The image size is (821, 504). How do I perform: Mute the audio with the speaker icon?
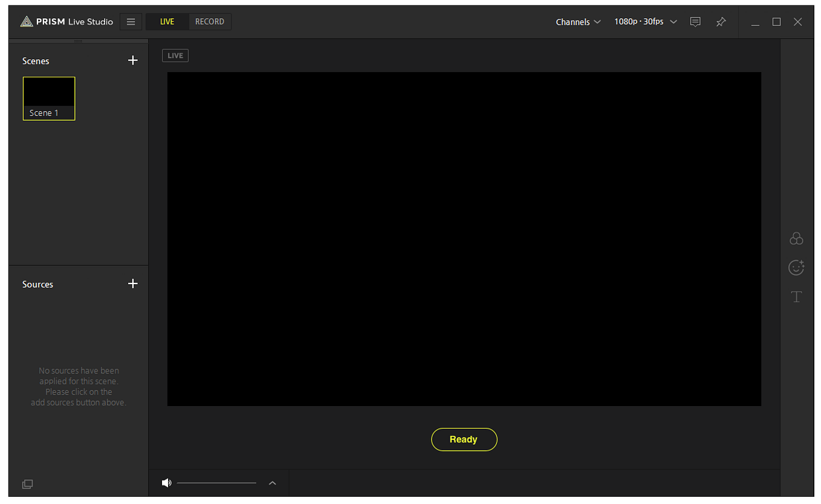coord(167,482)
